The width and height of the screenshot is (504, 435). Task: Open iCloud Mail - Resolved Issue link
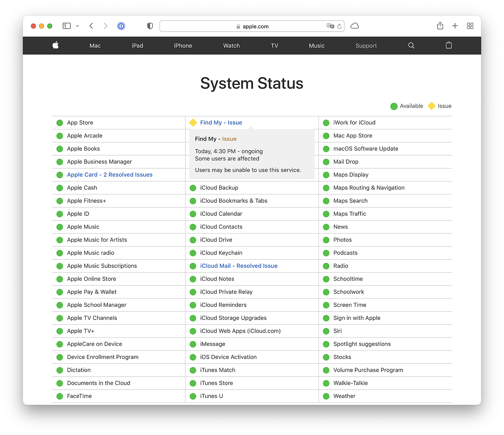239,266
